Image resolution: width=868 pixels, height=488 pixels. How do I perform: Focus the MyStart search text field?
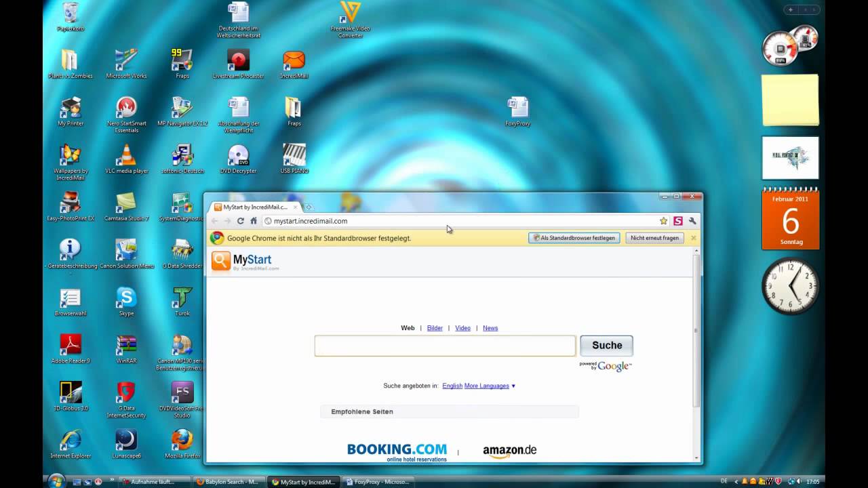pyautogui.click(x=445, y=346)
